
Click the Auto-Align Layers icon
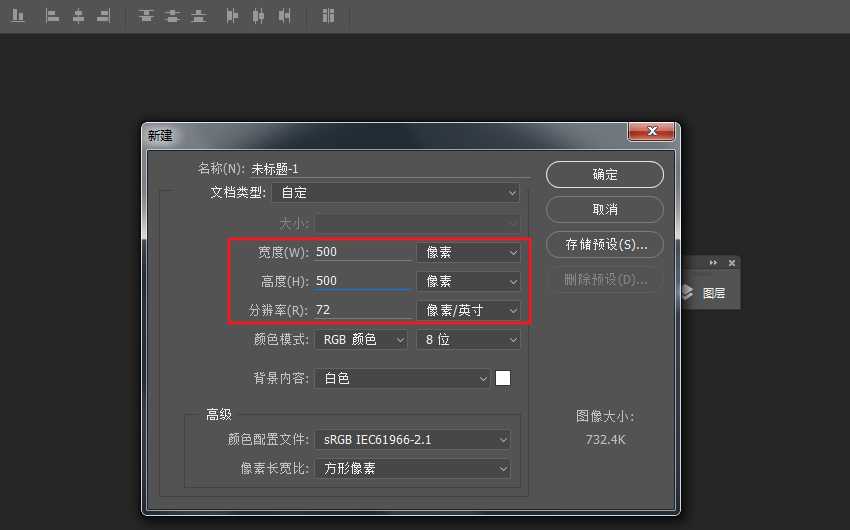click(328, 16)
